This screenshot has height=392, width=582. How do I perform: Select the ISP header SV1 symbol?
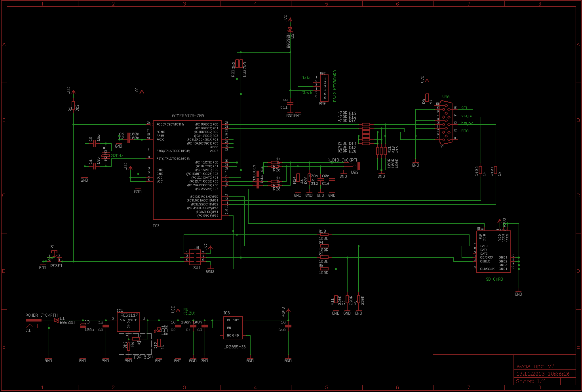coord(195,258)
